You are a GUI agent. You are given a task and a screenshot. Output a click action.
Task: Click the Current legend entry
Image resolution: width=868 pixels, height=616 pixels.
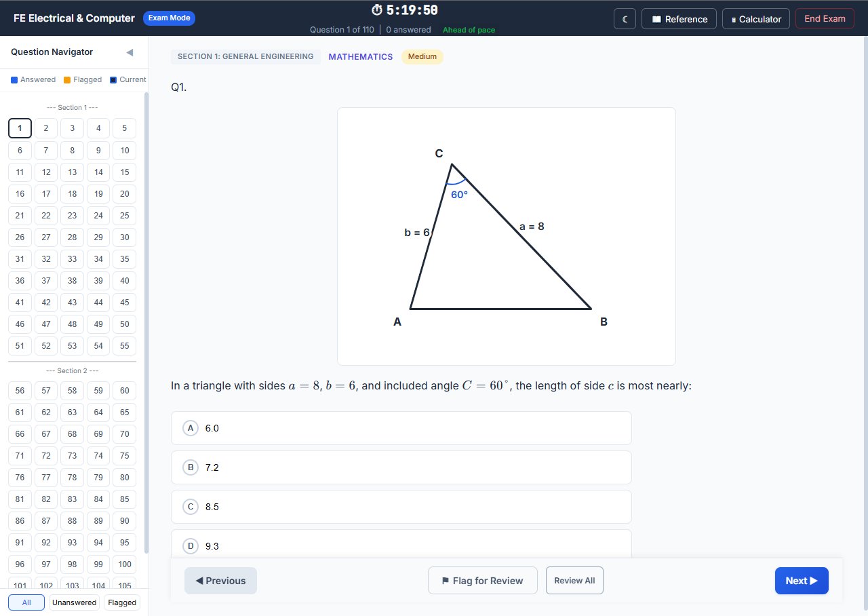(x=128, y=80)
